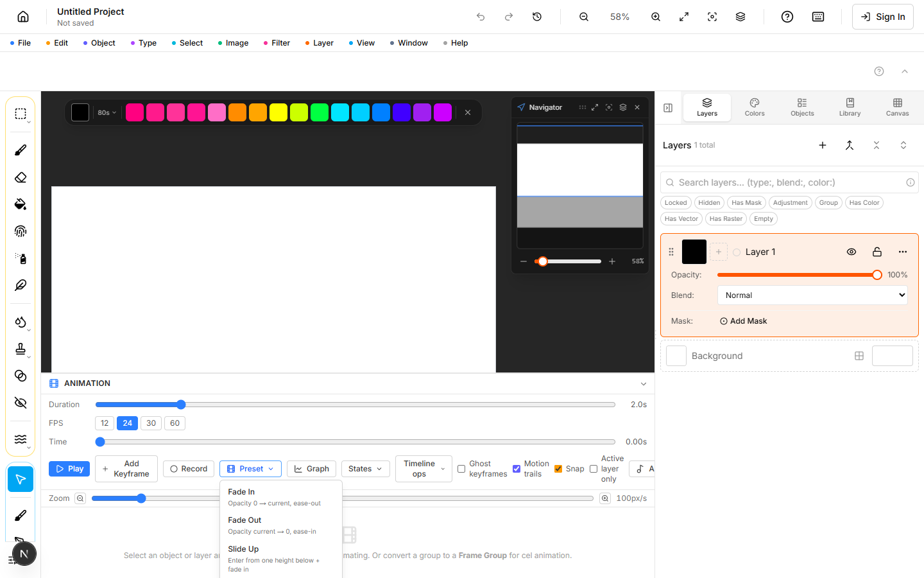Add a new layer with plus icon
924x578 pixels.
click(823, 145)
